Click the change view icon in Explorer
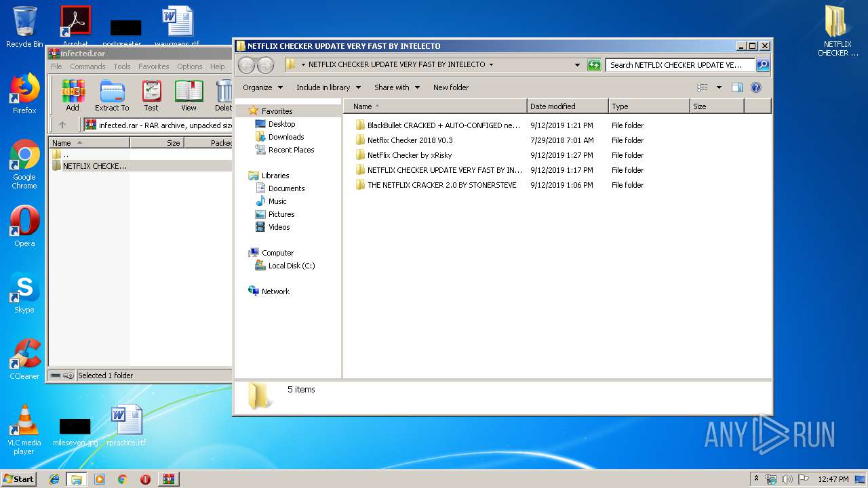Viewport: 868px width, 488px height. (x=703, y=87)
